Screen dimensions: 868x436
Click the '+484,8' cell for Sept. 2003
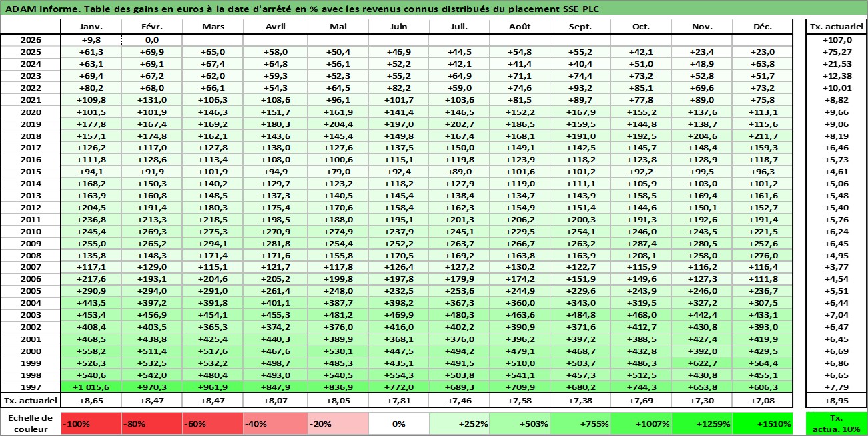pos(580,314)
